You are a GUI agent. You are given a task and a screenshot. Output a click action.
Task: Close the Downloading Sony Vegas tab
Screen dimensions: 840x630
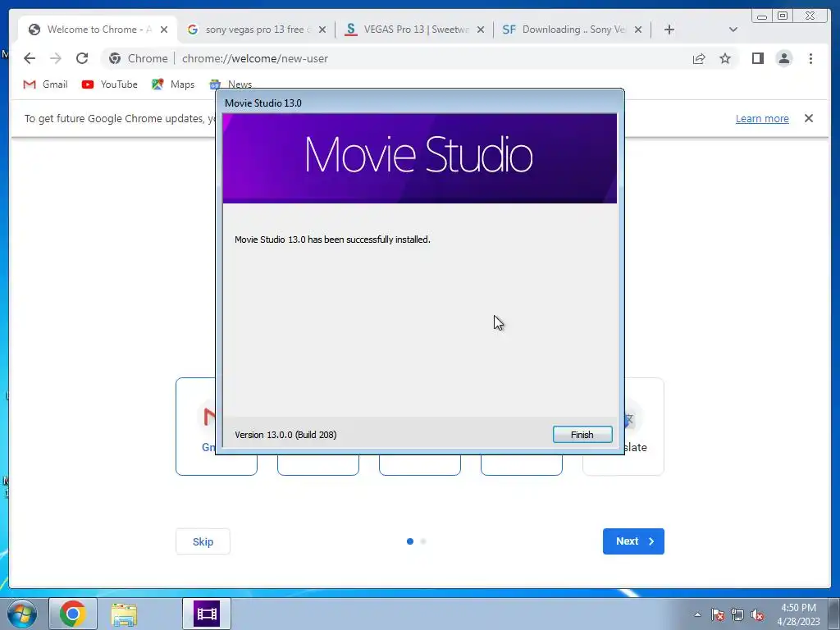tap(638, 30)
